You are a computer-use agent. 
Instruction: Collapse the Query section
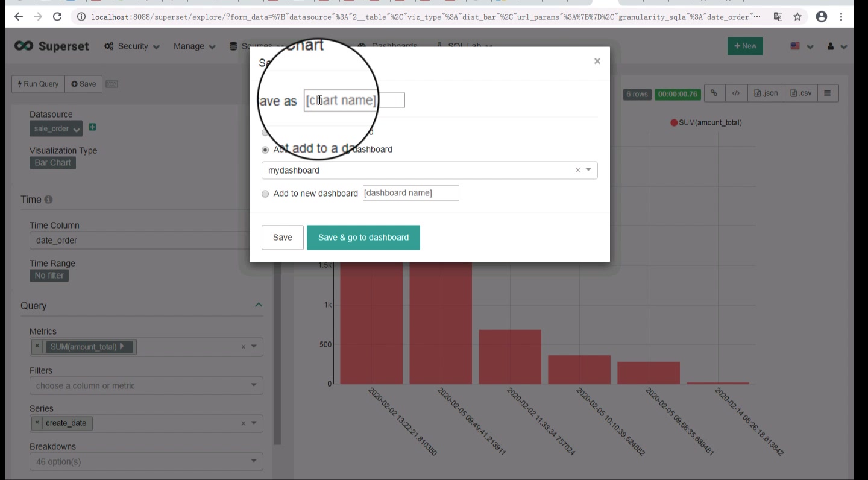(x=259, y=305)
